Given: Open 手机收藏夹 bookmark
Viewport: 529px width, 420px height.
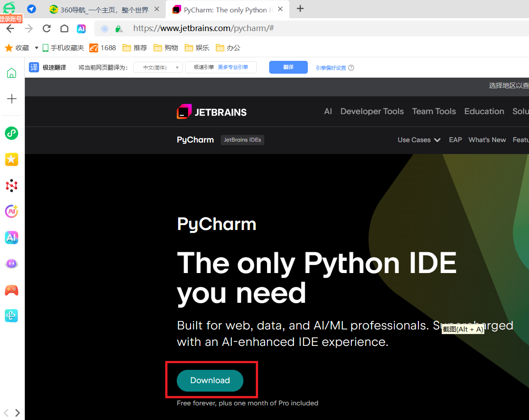Looking at the screenshot, I should pos(64,48).
